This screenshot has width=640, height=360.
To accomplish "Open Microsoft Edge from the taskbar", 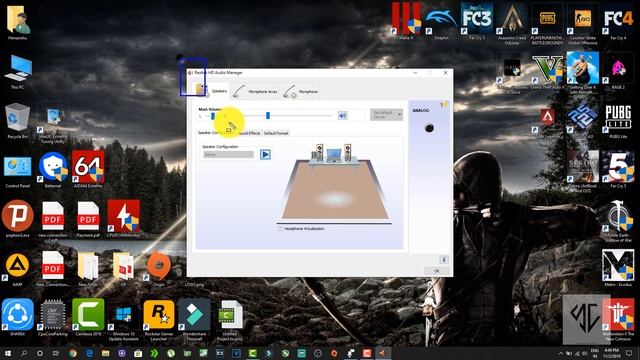I will tap(89, 353).
